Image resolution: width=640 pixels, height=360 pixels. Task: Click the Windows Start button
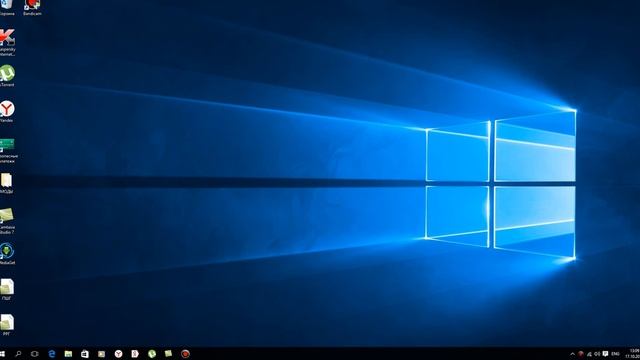(3, 353)
